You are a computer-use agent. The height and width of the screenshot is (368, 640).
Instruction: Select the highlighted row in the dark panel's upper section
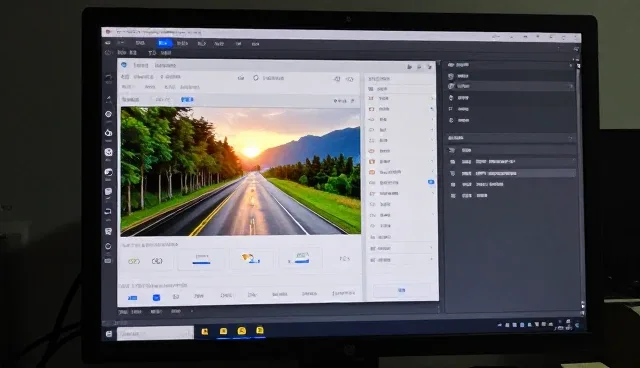[x=511, y=86]
